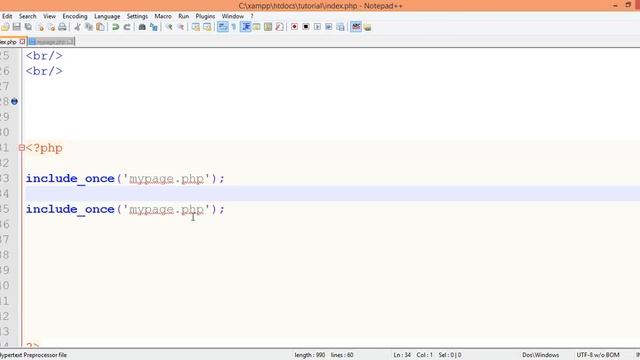Click the Paste clipboard icon

coord(100,27)
